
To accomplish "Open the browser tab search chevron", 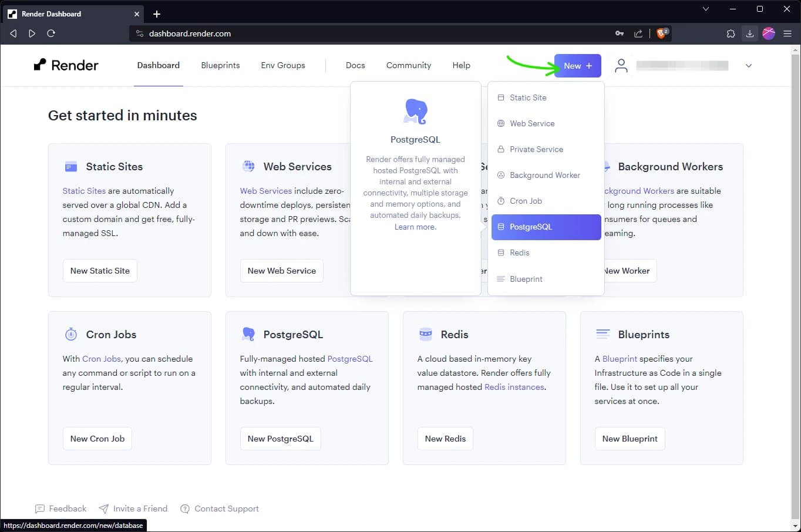I will [x=705, y=9].
